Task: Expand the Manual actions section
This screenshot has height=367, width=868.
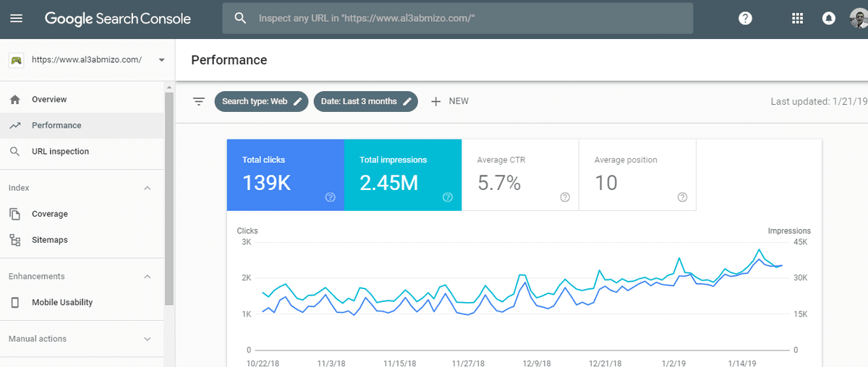Action: 148,339
